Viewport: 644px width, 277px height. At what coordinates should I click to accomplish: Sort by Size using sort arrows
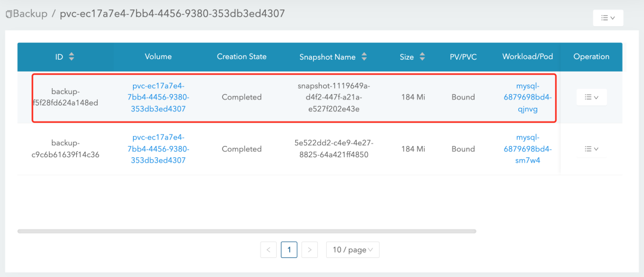pyautogui.click(x=422, y=57)
